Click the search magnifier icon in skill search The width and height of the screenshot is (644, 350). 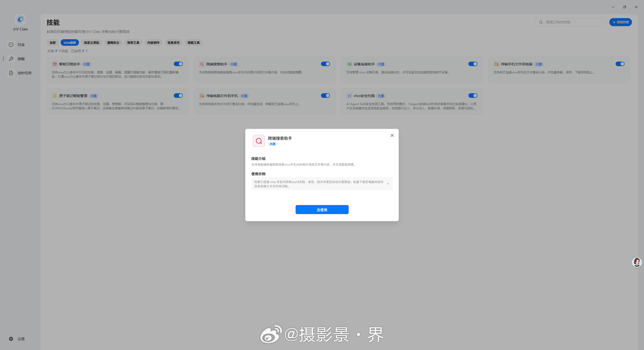[541, 22]
